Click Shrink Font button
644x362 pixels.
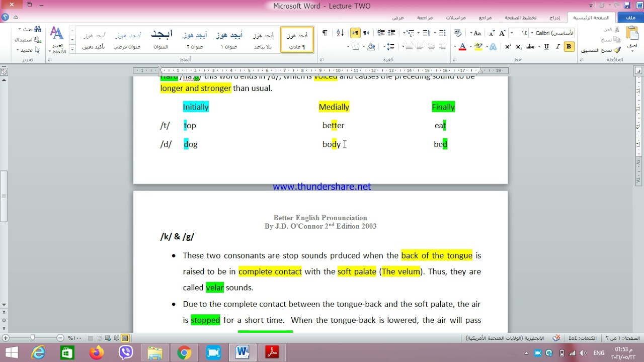point(492,33)
